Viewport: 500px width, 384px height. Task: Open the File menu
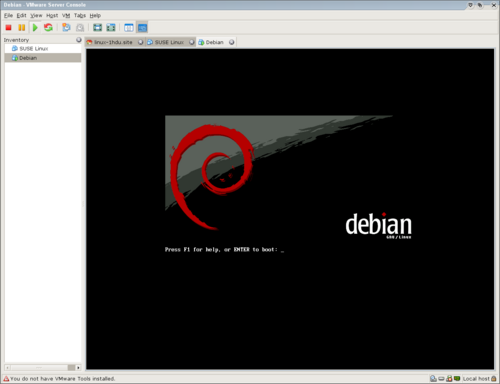point(8,15)
